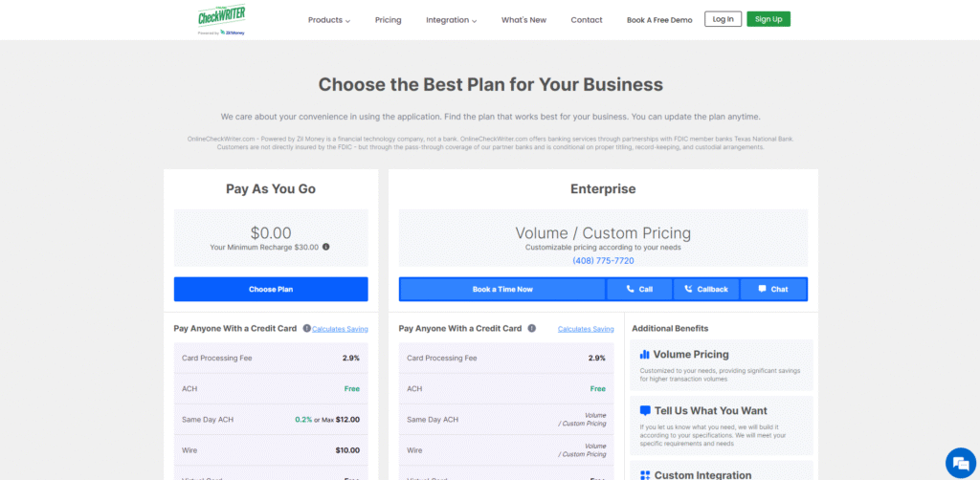
Task: Click Book a Time Now
Action: (x=502, y=289)
